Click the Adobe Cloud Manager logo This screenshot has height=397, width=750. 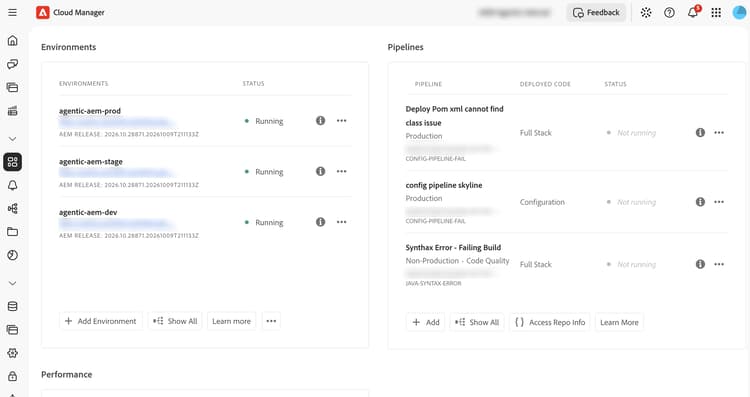point(43,12)
